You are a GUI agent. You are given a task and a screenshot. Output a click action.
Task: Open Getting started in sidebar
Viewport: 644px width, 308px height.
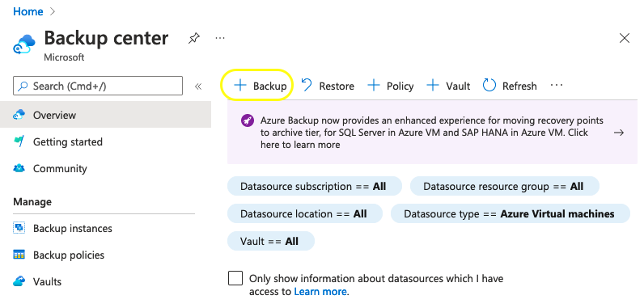pyautogui.click(x=105, y=142)
